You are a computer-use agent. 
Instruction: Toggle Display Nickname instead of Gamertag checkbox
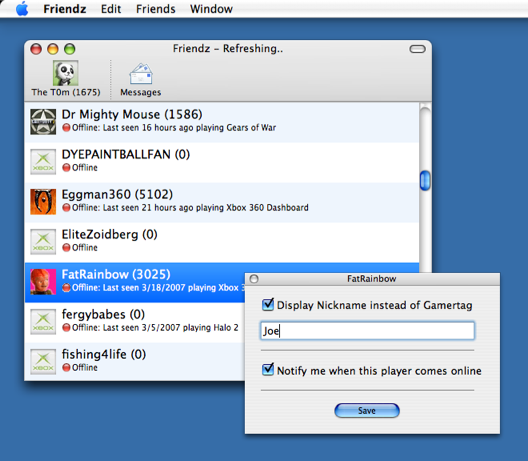[x=268, y=304]
